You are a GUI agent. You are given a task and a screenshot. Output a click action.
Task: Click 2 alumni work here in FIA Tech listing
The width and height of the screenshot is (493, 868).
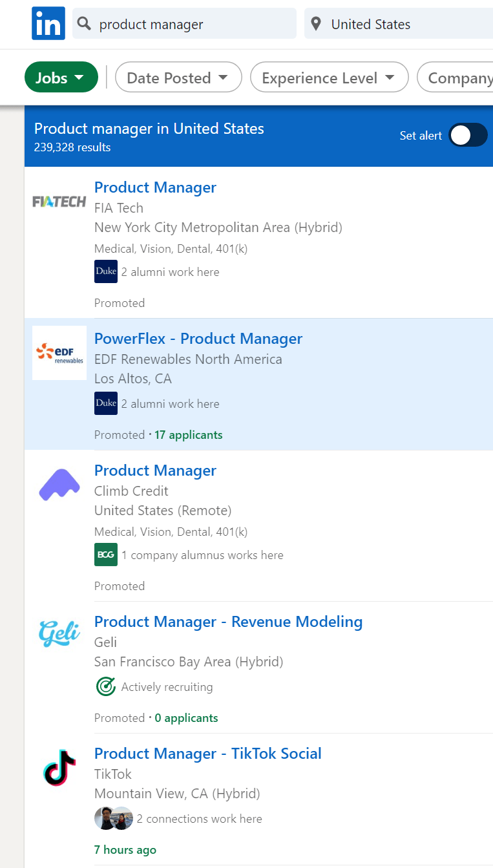click(x=171, y=272)
